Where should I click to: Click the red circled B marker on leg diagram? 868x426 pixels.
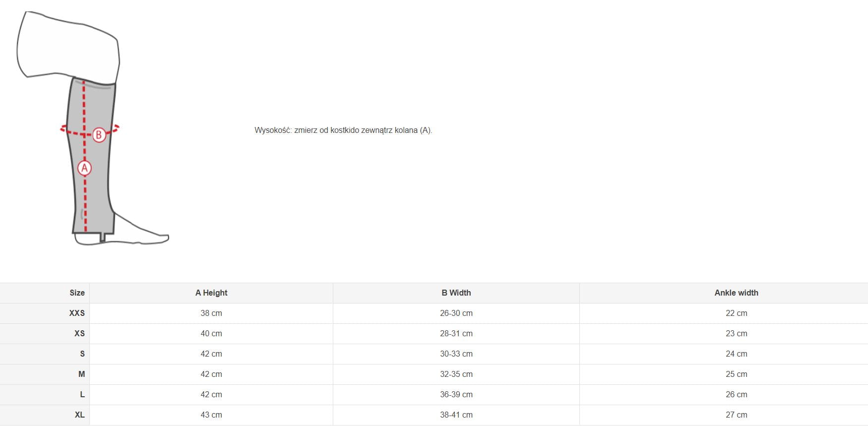(x=99, y=134)
